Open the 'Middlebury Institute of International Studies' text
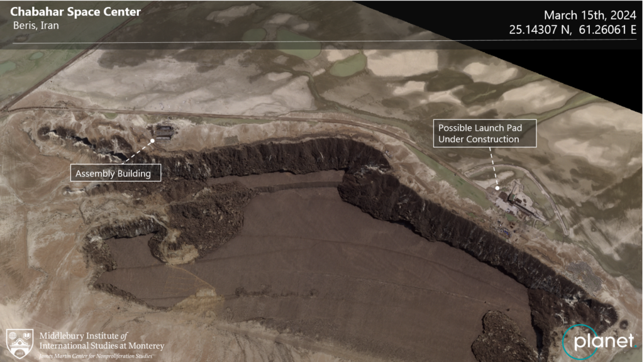The image size is (644, 362). 101,341
